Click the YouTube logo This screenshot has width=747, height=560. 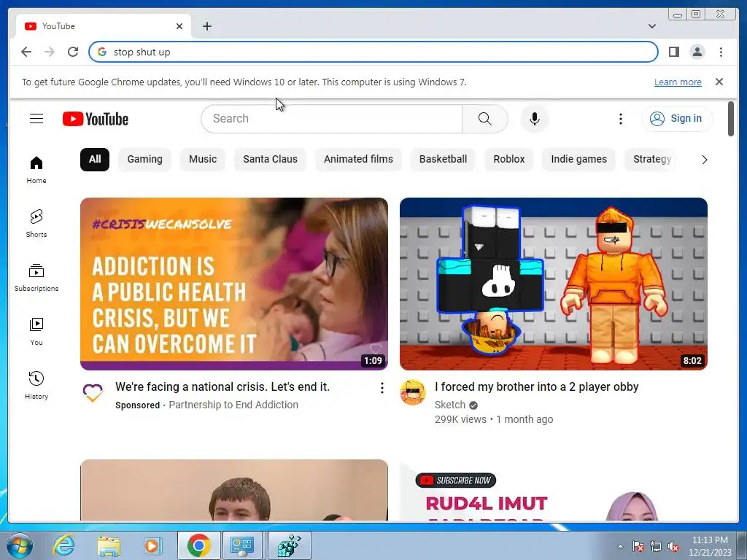tap(96, 119)
